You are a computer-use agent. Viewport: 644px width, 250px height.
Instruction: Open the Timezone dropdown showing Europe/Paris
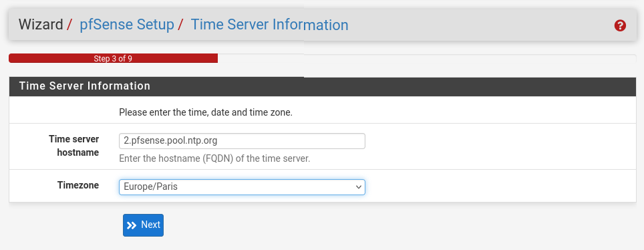pos(242,186)
